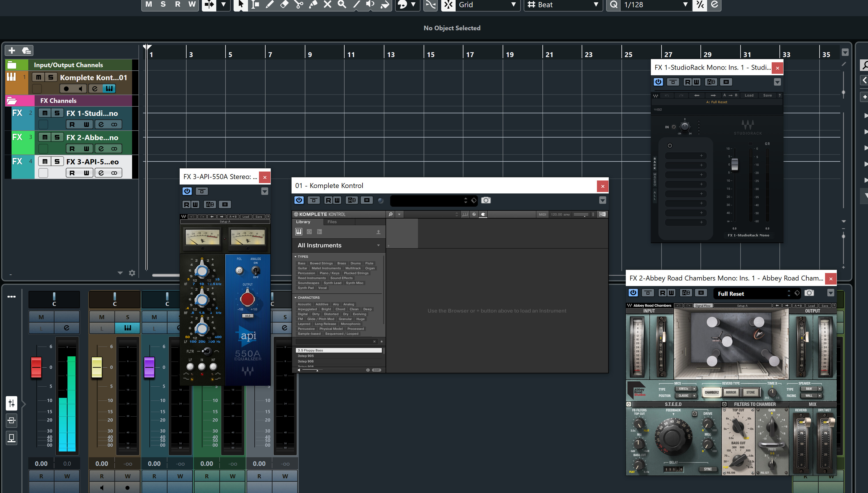Open the 1/128 quantize preset dropdown
The width and height of the screenshot is (868, 493).
click(x=685, y=5)
